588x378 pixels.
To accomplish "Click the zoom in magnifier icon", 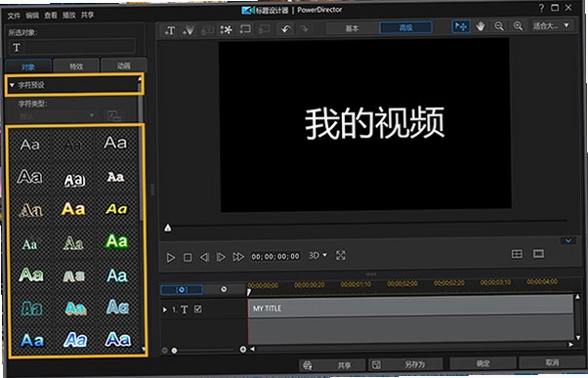I will point(518,25).
